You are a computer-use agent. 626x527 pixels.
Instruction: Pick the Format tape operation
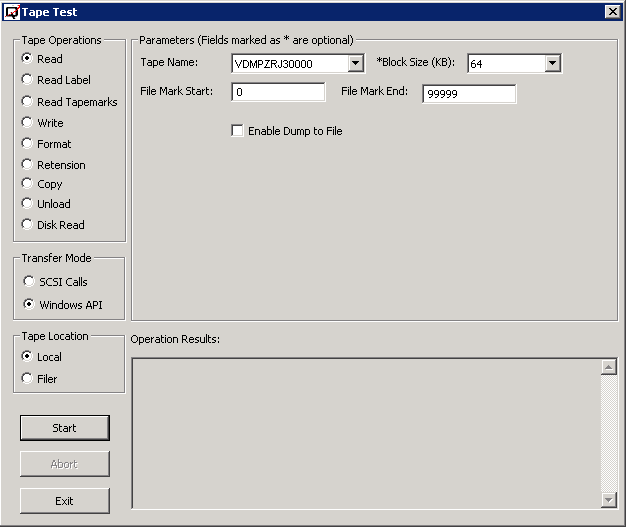click(28, 143)
